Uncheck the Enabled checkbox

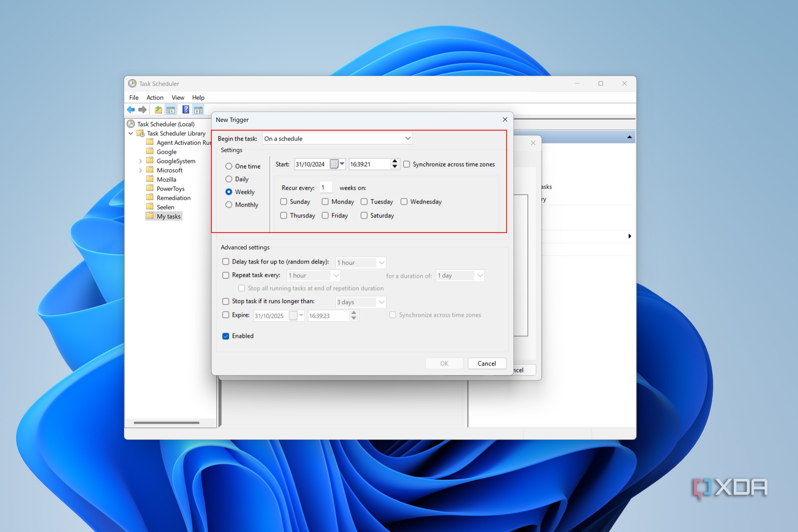point(226,336)
